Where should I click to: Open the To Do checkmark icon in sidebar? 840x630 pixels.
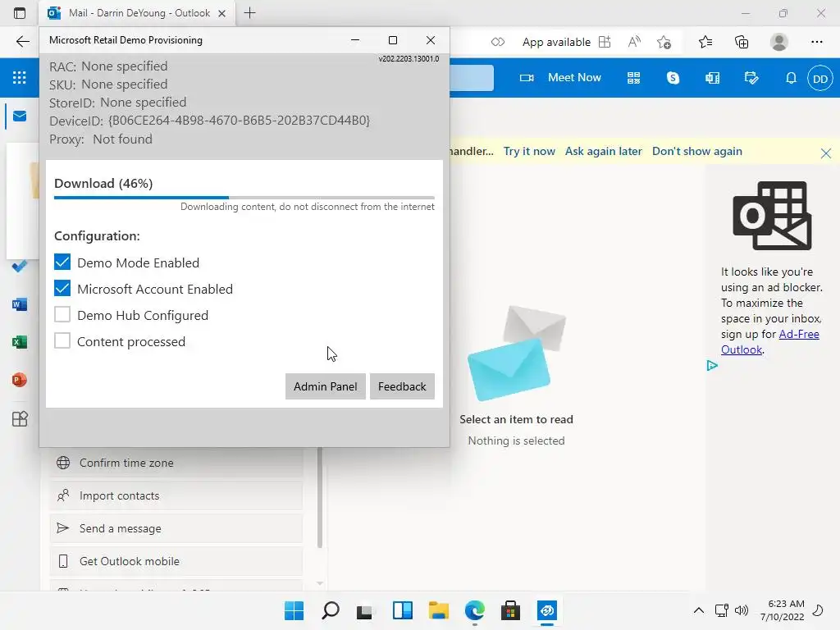coord(20,267)
